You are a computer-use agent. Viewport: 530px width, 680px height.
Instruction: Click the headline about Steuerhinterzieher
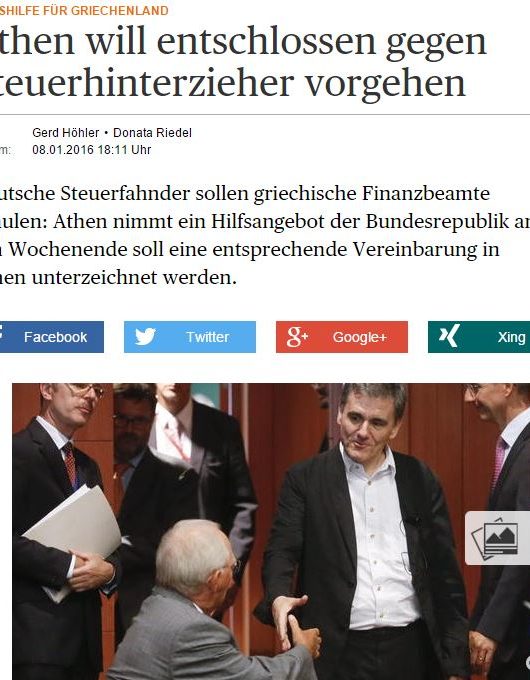[243, 61]
